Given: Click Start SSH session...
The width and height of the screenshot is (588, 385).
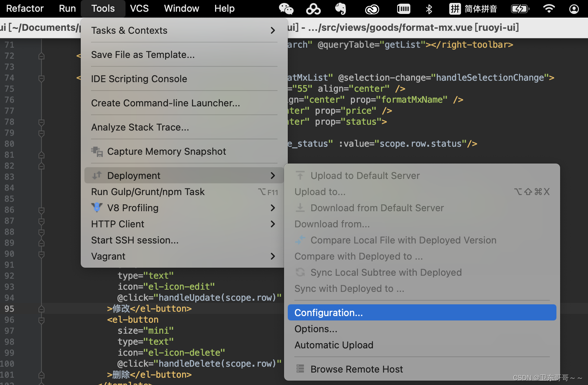Looking at the screenshot, I should coord(135,240).
